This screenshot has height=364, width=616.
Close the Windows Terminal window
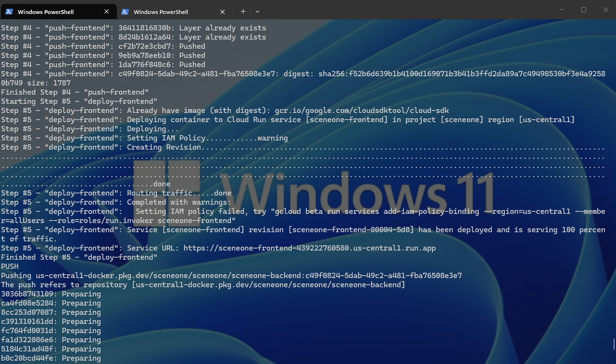click(x=605, y=10)
